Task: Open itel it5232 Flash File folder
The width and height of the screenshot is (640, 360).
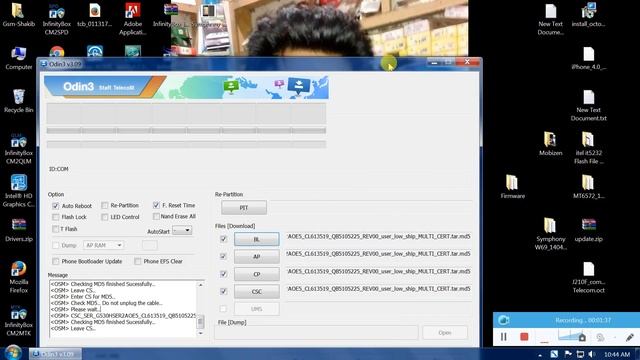Action: 588,149
